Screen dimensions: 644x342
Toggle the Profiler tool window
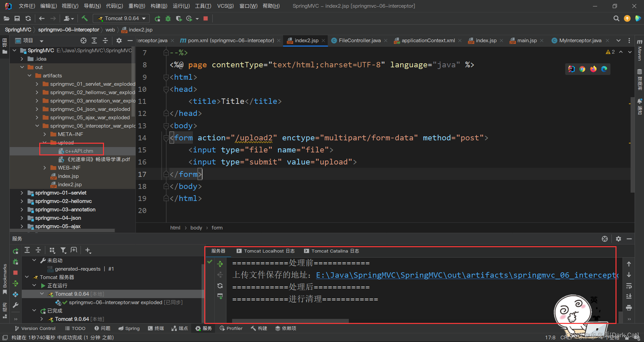pos(231,328)
